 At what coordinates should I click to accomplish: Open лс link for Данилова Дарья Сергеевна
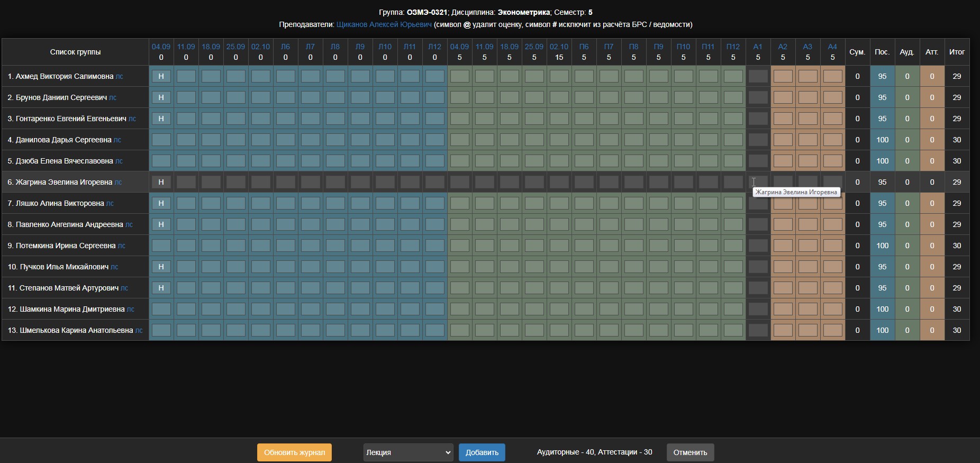117,140
